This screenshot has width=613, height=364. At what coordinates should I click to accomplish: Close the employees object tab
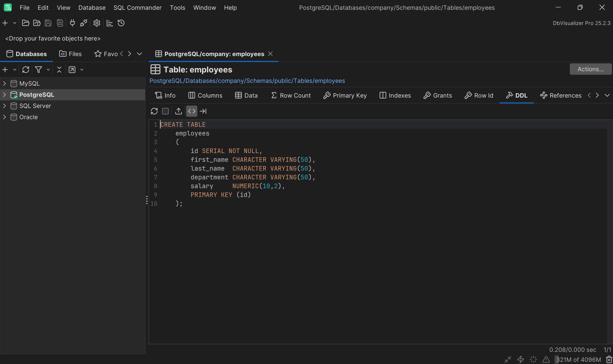coord(270,54)
